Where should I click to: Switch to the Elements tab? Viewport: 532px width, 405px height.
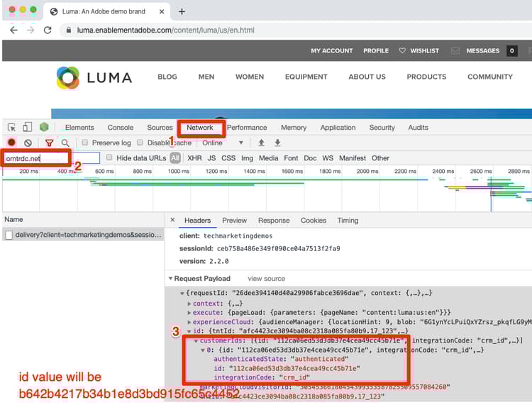point(79,128)
